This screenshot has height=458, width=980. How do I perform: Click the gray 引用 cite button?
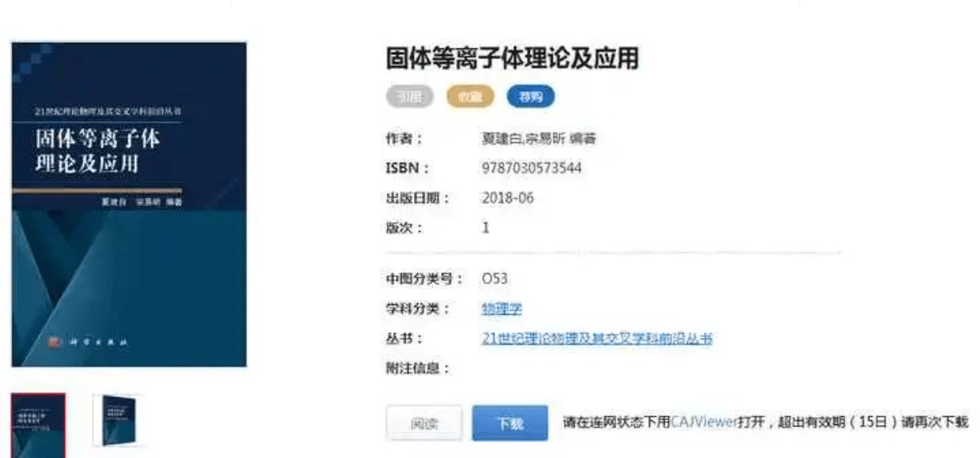point(409,97)
